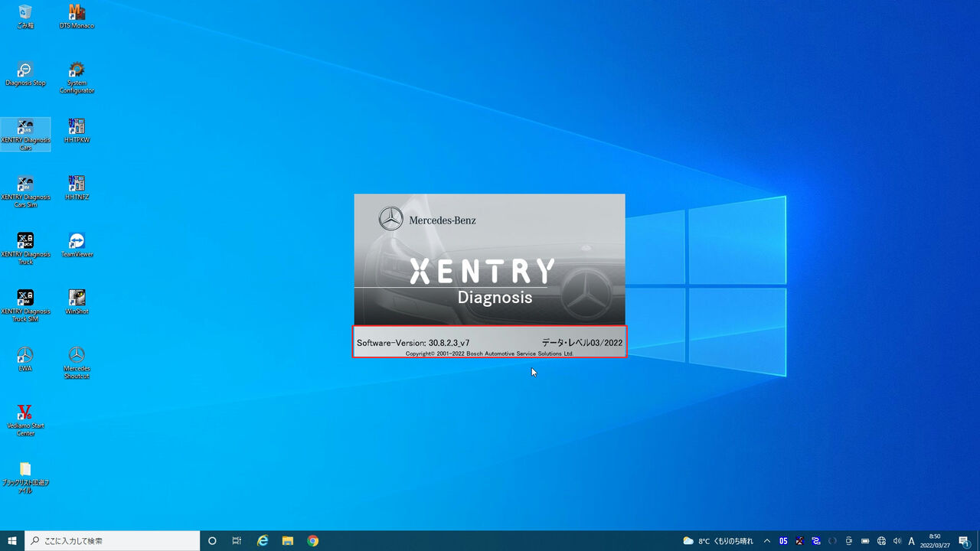Viewport: 980px width, 551px height.
Task: Select the Mercedes Shortcut desktop icon
Action: click(77, 363)
